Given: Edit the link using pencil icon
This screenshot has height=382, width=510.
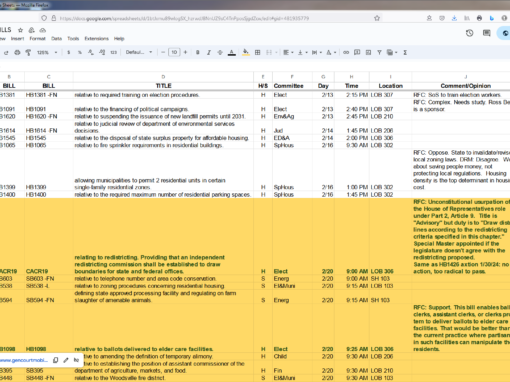Looking at the screenshot, I should tap(66, 360).
